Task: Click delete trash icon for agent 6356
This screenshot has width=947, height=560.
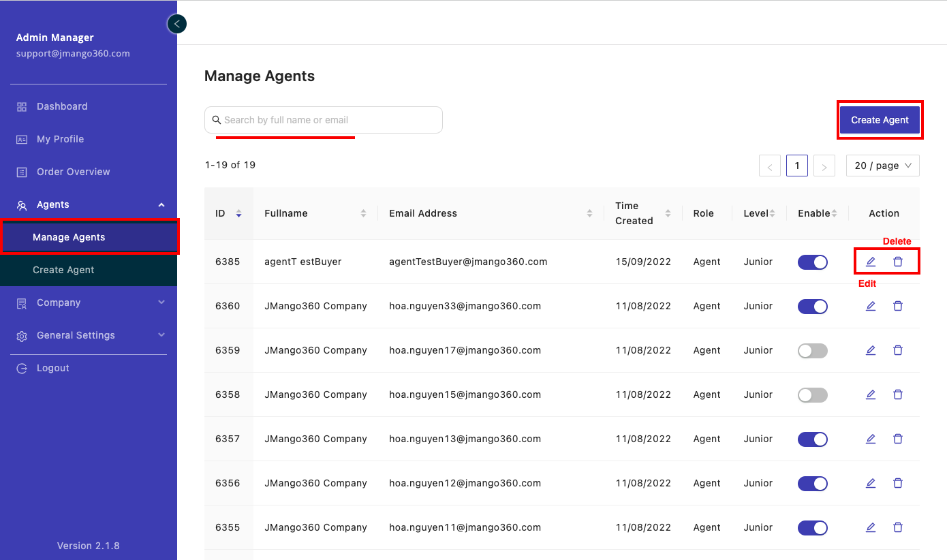Action: pyautogui.click(x=898, y=483)
